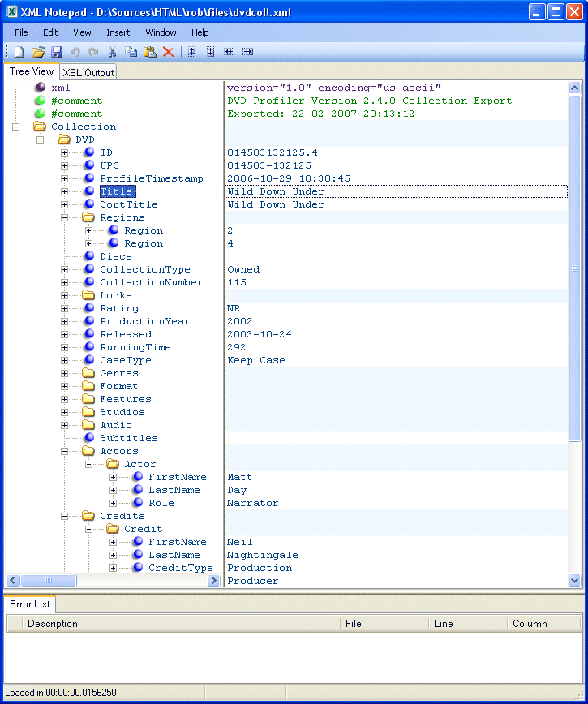Create a new document with New icon
The image size is (588, 704).
point(19,52)
